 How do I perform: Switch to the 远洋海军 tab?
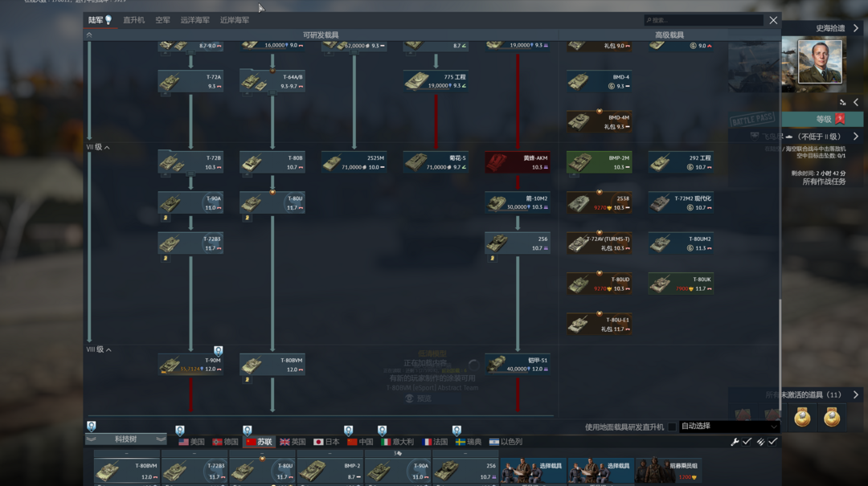pyautogui.click(x=194, y=20)
